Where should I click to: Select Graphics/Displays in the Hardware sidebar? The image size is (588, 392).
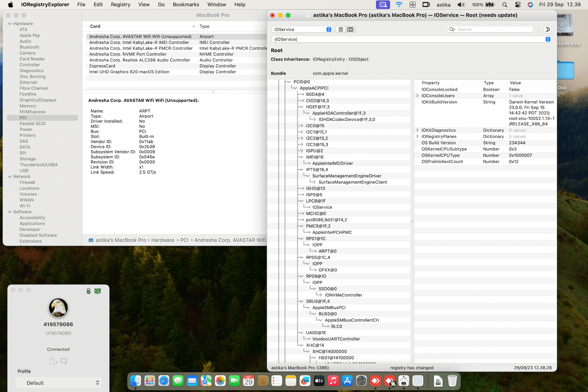(38, 100)
